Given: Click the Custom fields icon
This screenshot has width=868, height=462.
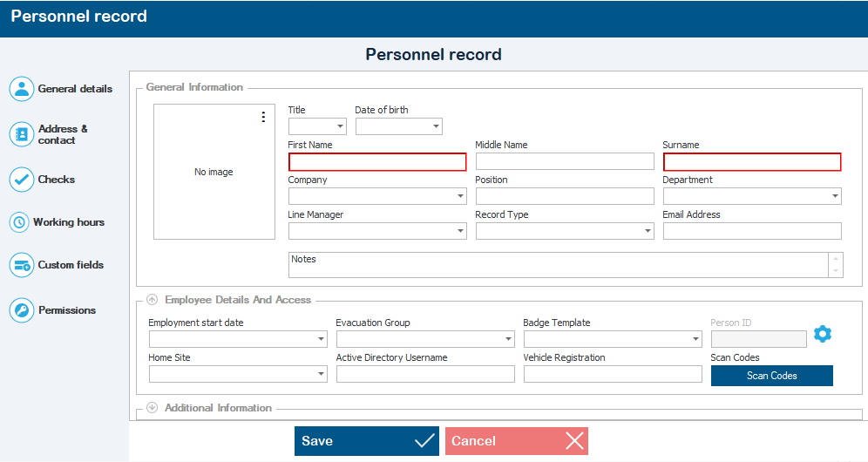Looking at the screenshot, I should click(x=22, y=265).
